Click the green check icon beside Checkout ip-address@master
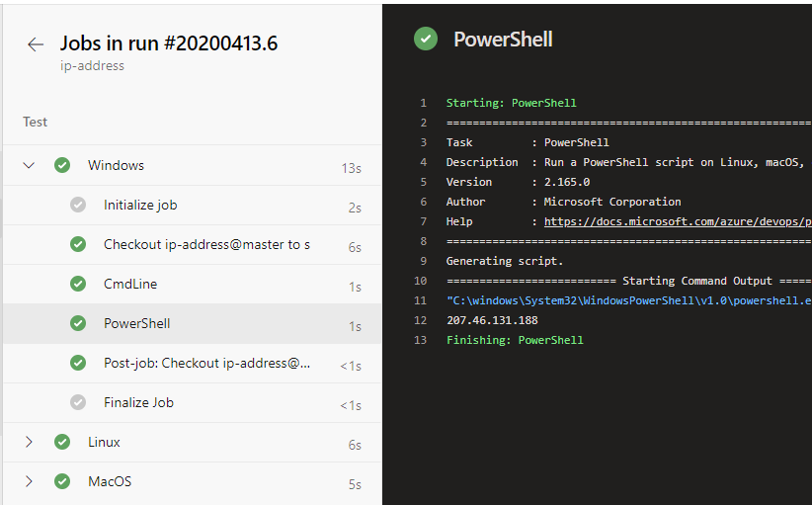 78,244
